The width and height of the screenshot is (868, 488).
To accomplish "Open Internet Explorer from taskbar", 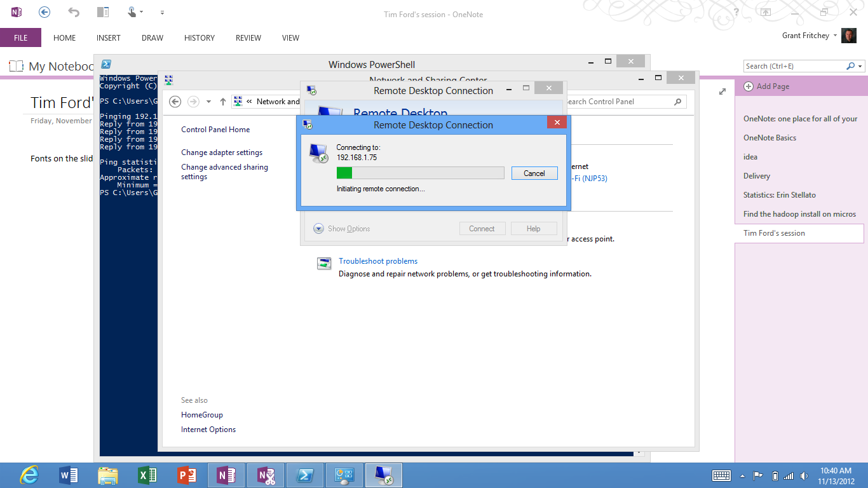I will [x=29, y=475].
